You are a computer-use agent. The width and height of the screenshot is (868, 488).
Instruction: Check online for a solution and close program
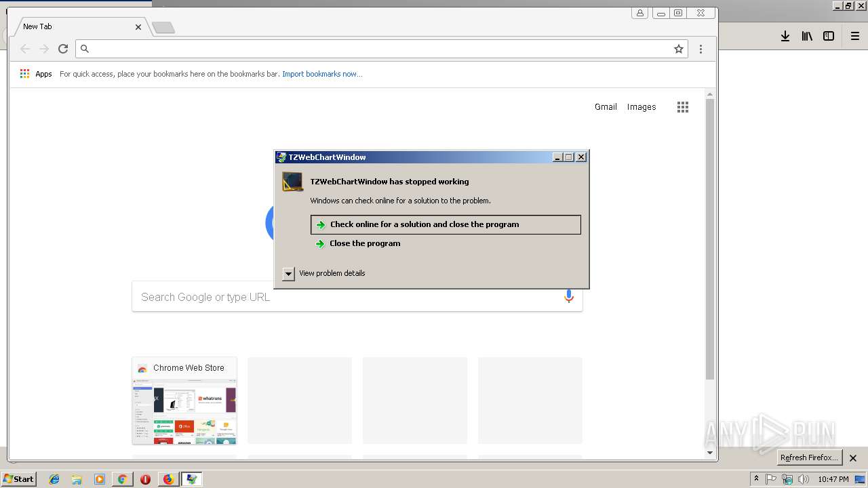pos(446,224)
